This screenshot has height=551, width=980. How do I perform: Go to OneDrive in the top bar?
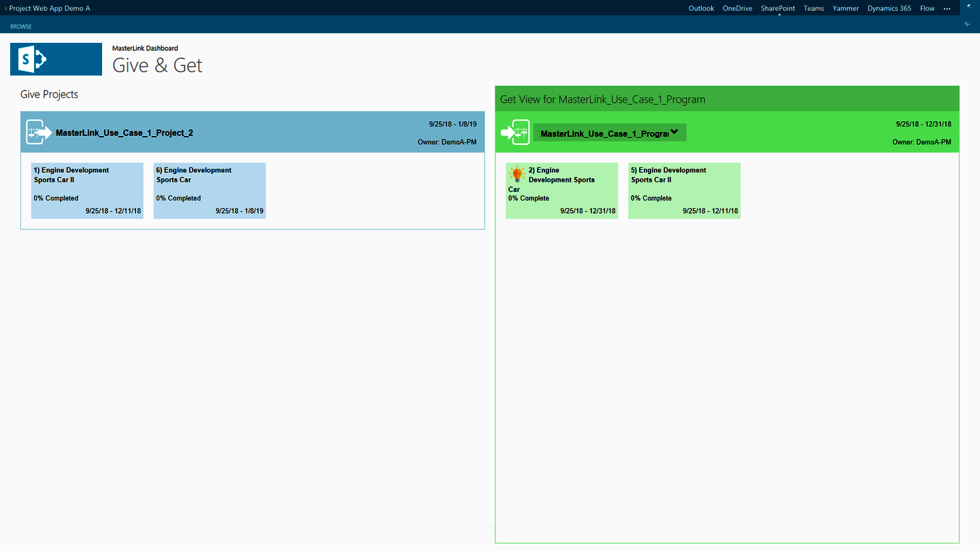(737, 8)
